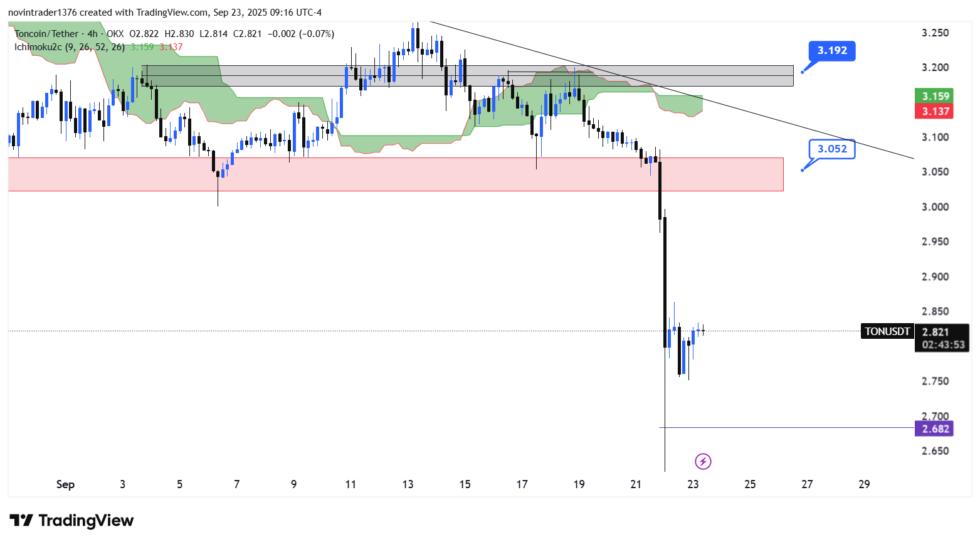Click the 29 date on the time axis
The image size is (980, 544).
(864, 484)
